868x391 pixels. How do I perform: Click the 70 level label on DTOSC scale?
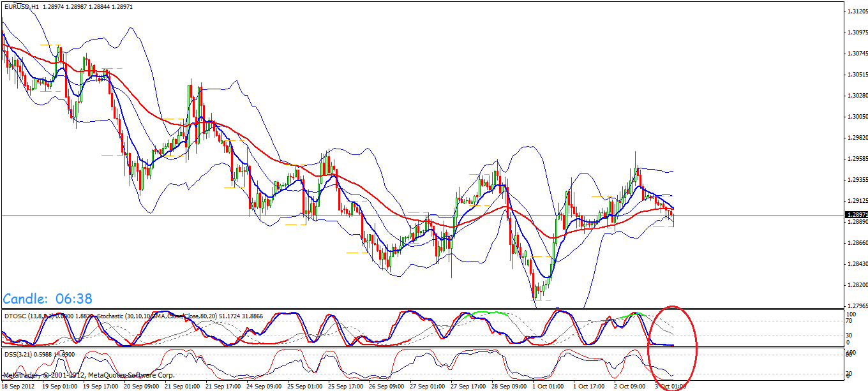tap(848, 321)
